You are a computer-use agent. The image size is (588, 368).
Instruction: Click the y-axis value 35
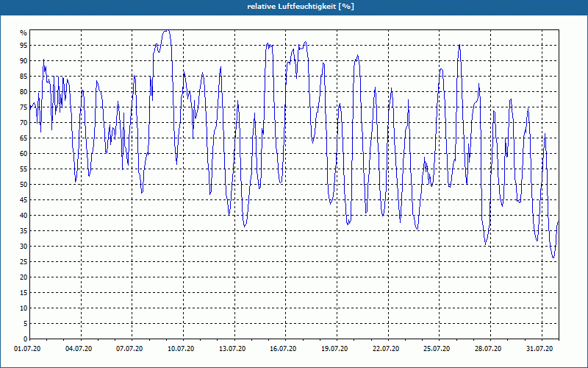(x=24, y=231)
